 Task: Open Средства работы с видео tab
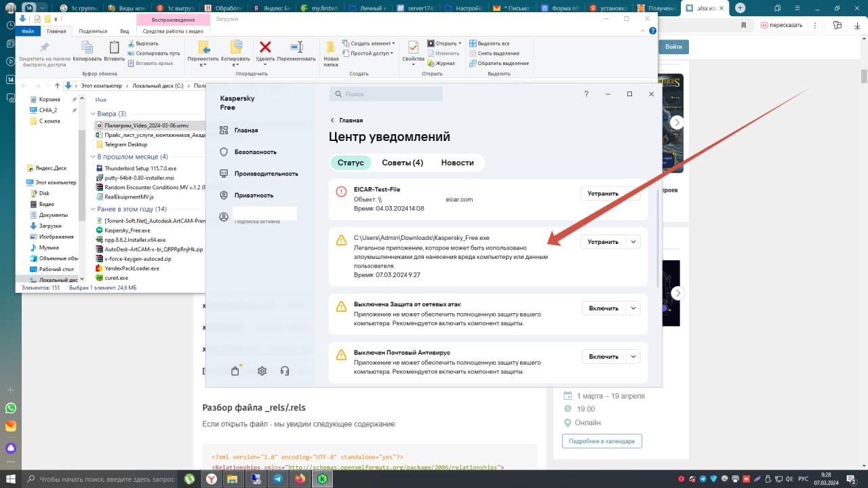pos(172,31)
